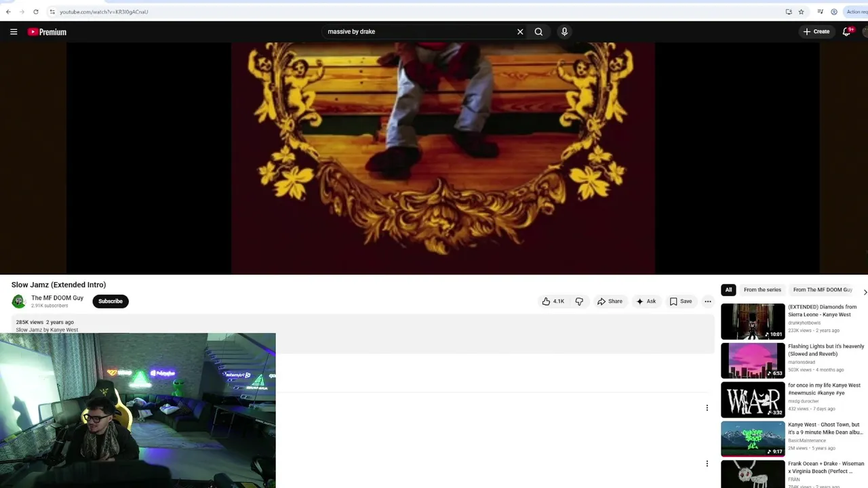The height and width of the screenshot is (488, 868).
Task: Clear the search box with the X
Action: [x=520, y=32]
